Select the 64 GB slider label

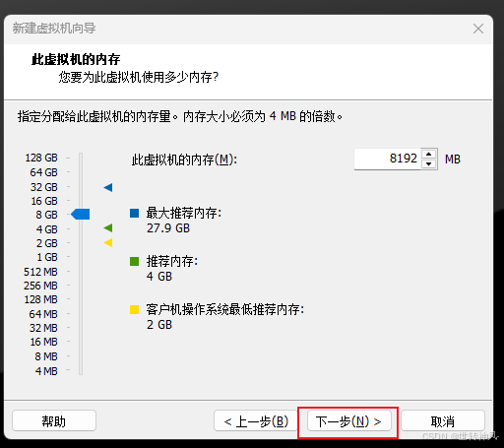pyautogui.click(x=44, y=172)
